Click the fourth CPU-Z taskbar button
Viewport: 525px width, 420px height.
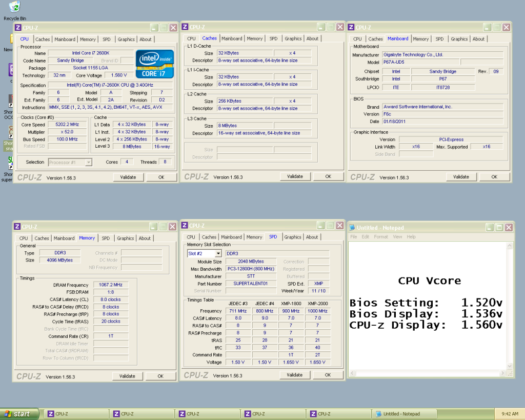273,414
